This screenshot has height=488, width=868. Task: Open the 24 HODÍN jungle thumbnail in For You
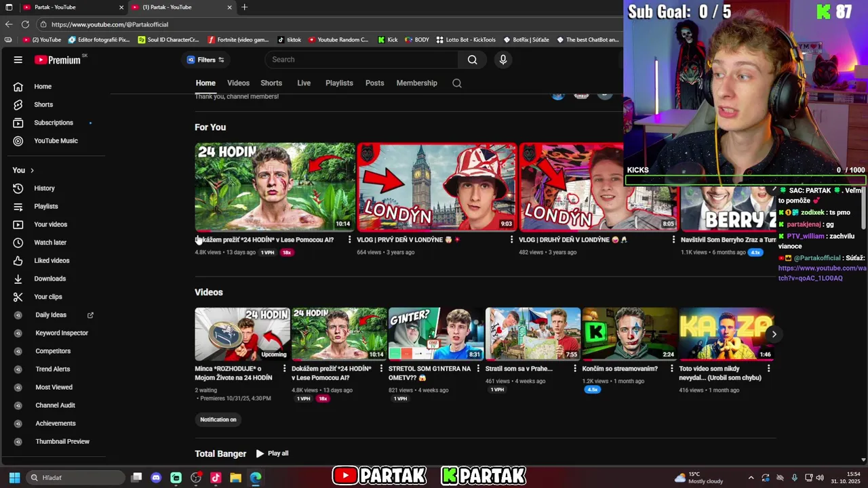pos(275,187)
